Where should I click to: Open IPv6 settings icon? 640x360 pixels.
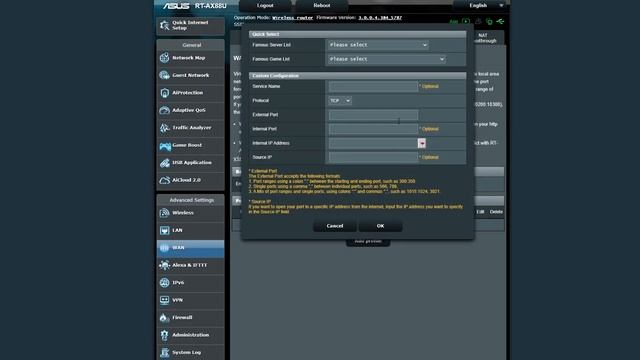coord(164,282)
